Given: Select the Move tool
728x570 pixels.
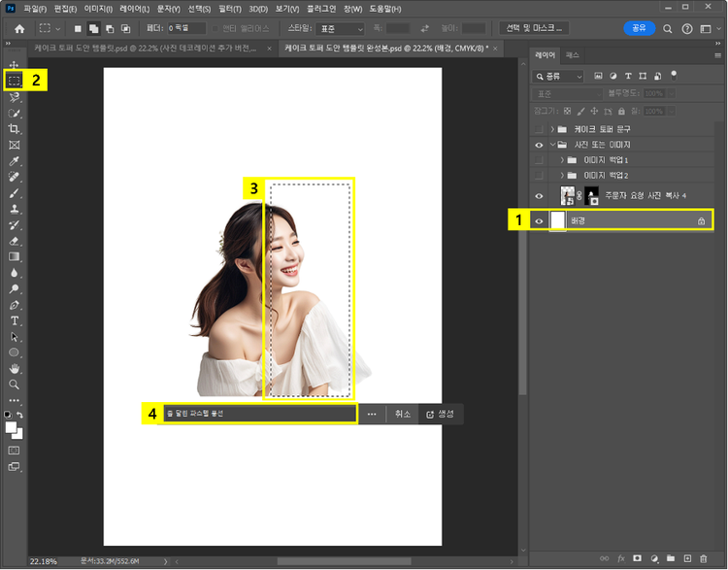Looking at the screenshot, I should pos(15,64).
